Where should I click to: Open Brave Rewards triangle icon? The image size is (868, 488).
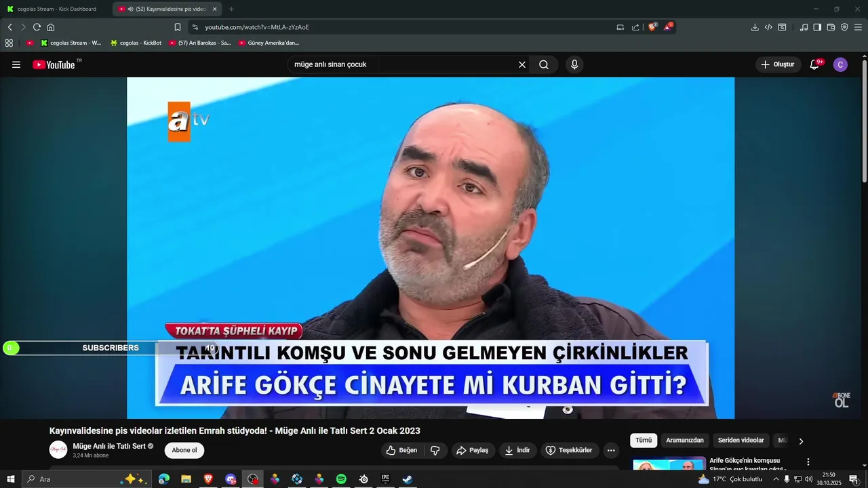coord(668,27)
